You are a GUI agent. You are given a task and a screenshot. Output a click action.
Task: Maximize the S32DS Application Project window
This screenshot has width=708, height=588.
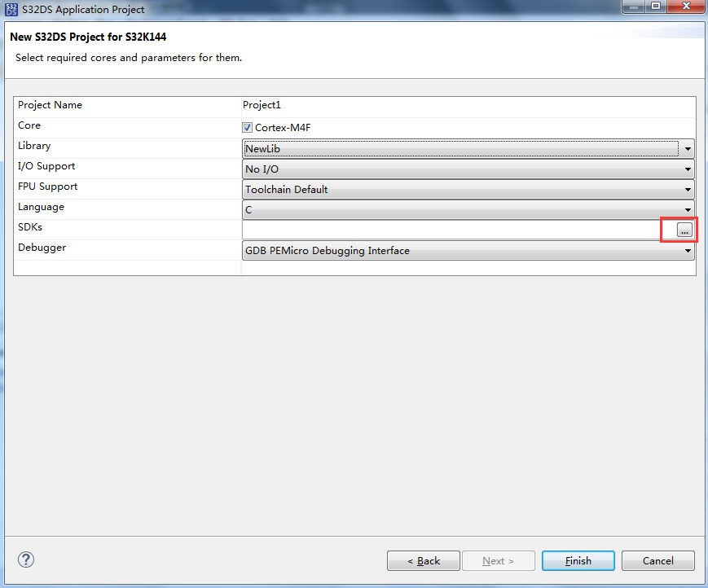coord(656,7)
